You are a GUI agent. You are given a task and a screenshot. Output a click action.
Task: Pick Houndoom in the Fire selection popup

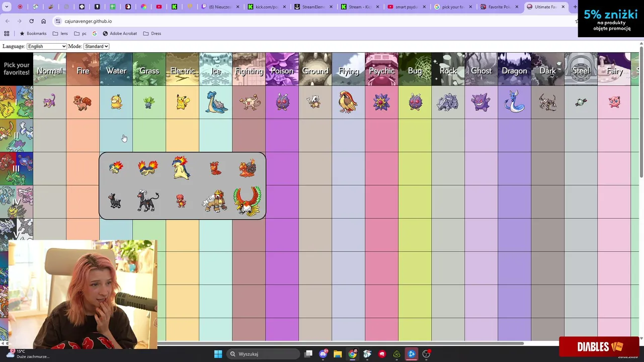(148, 201)
